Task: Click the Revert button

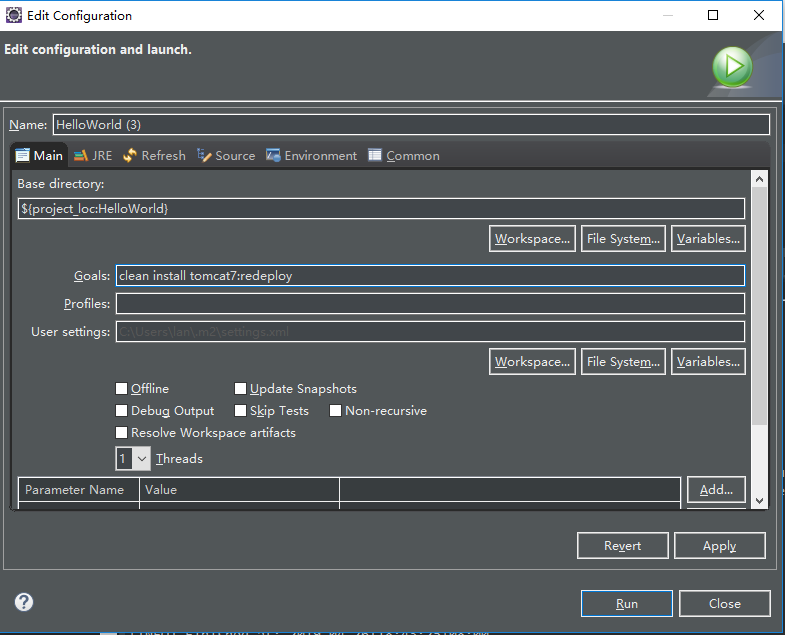Action: (623, 545)
